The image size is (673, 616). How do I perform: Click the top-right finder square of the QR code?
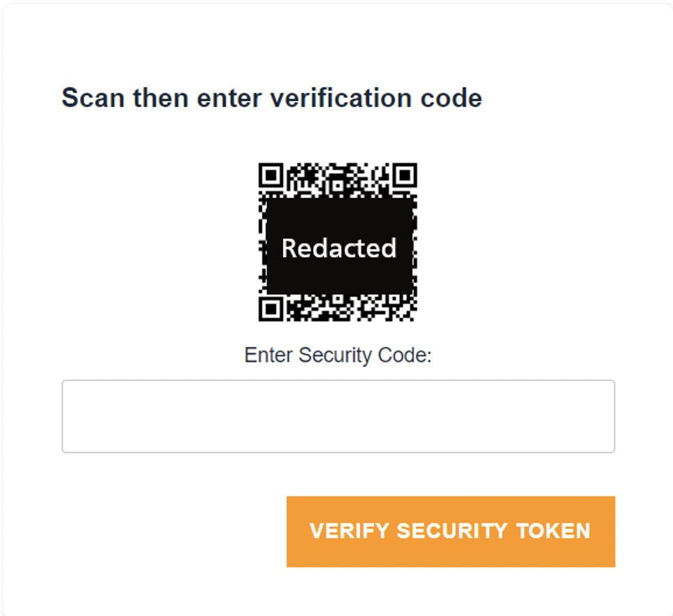405,176
